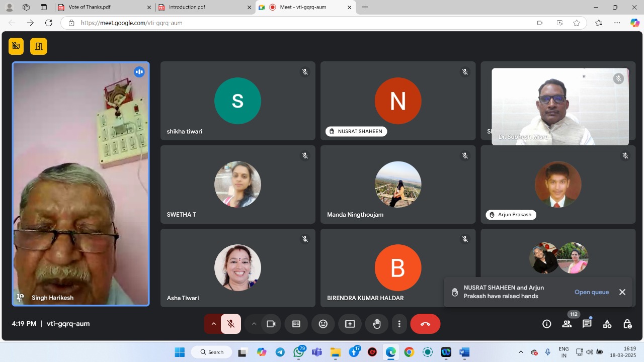Open the more options three-dot menu
The width and height of the screenshot is (644, 362).
[x=399, y=324]
